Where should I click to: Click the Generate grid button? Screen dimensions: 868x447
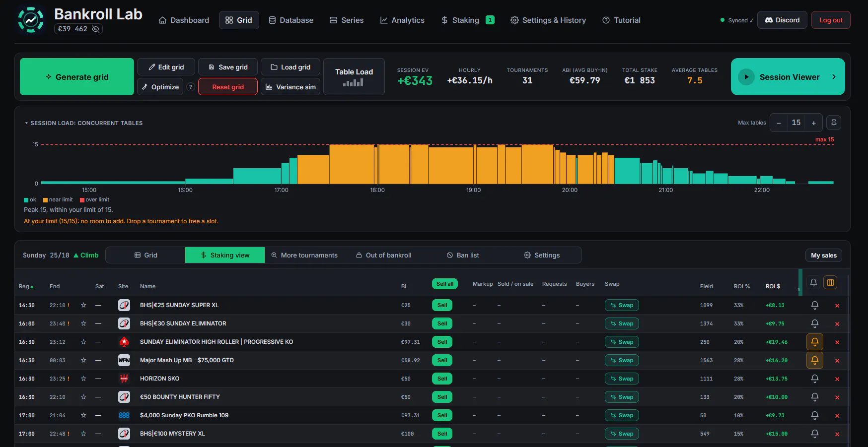pos(77,77)
